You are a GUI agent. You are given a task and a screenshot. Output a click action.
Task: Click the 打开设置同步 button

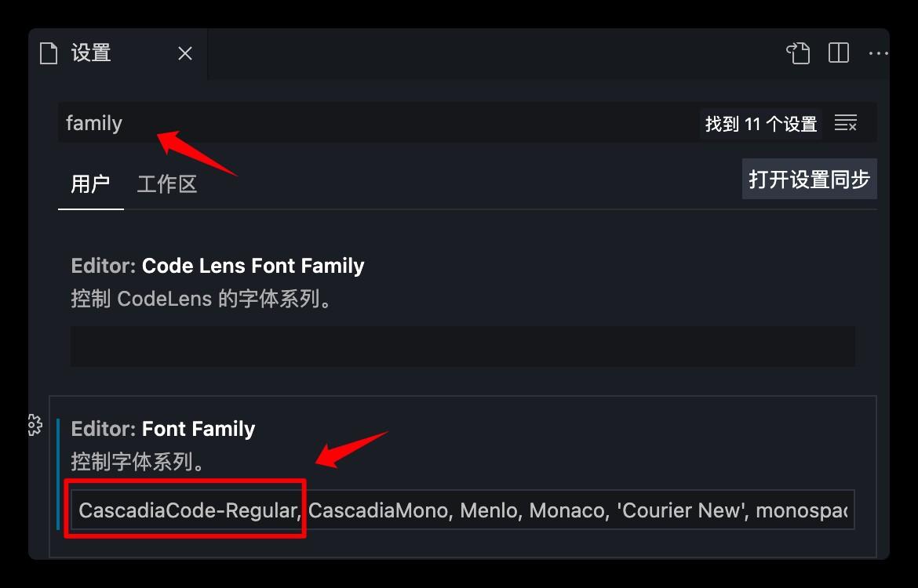coord(809,179)
